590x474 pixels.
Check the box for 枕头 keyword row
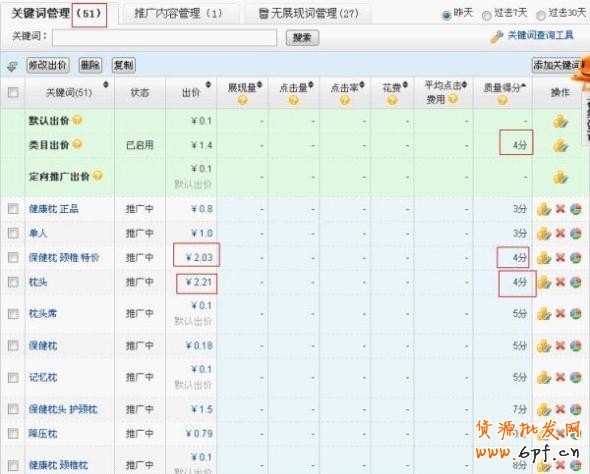tap(13, 282)
